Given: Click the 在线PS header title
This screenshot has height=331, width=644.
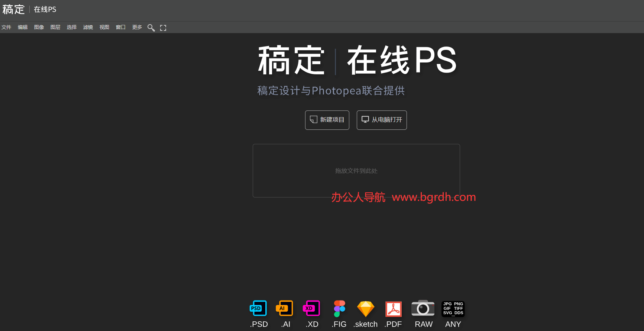Looking at the screenshot, I should pyautogui.click(x=45, y=9).
